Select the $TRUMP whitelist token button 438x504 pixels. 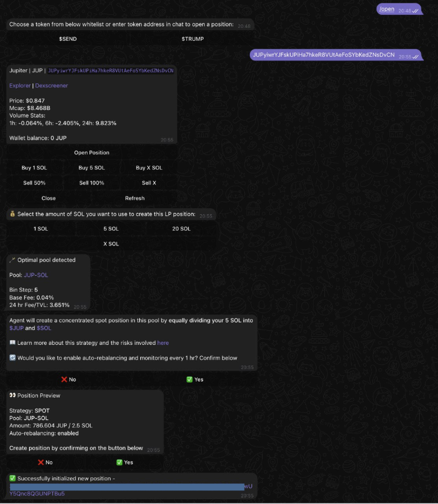coord(192,39)
